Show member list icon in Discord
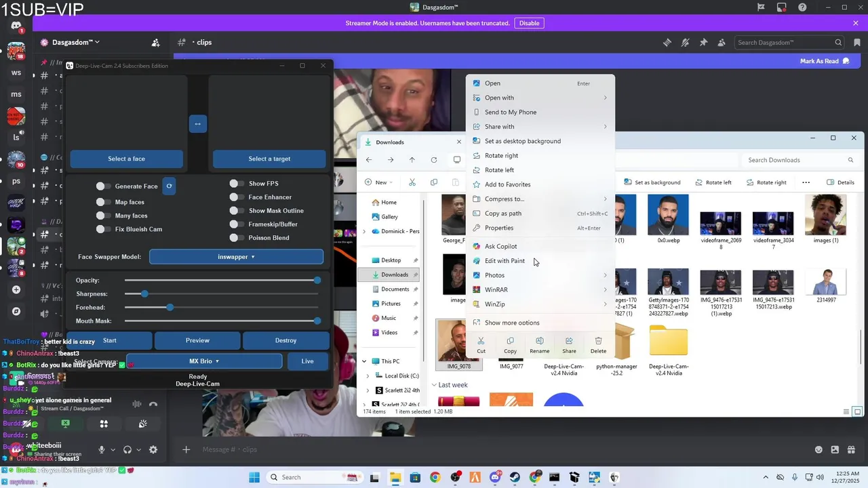 point(722,42)
